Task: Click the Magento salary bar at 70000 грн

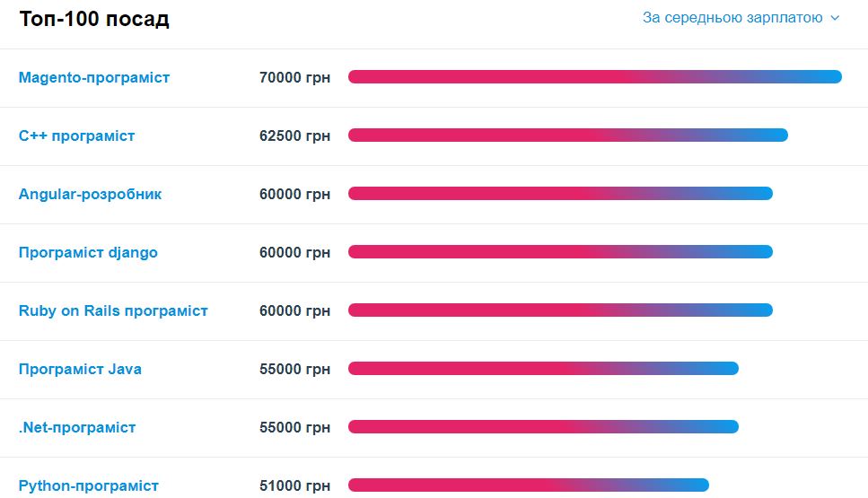Action: pyautogui.click(x=595, y=77)
